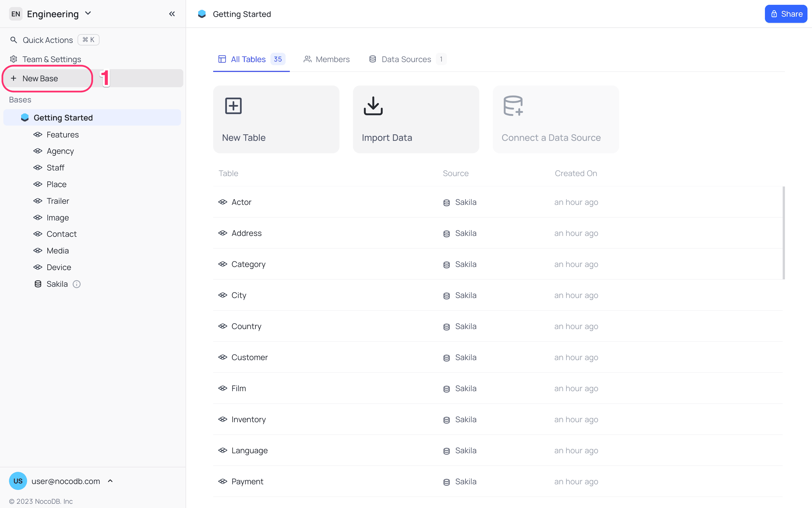The height and width of the screenshot is (508, 812).
Task: Click the Share button
Action: pos(786,14)
